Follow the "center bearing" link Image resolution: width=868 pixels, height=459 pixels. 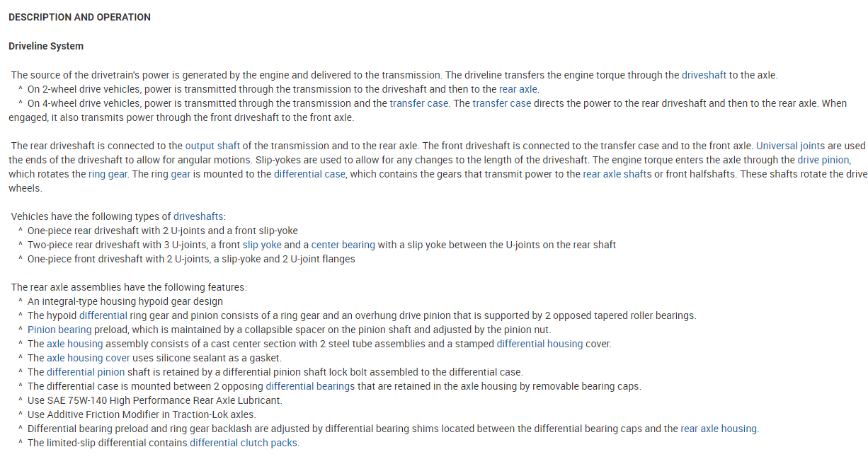(x=343, y=245)
